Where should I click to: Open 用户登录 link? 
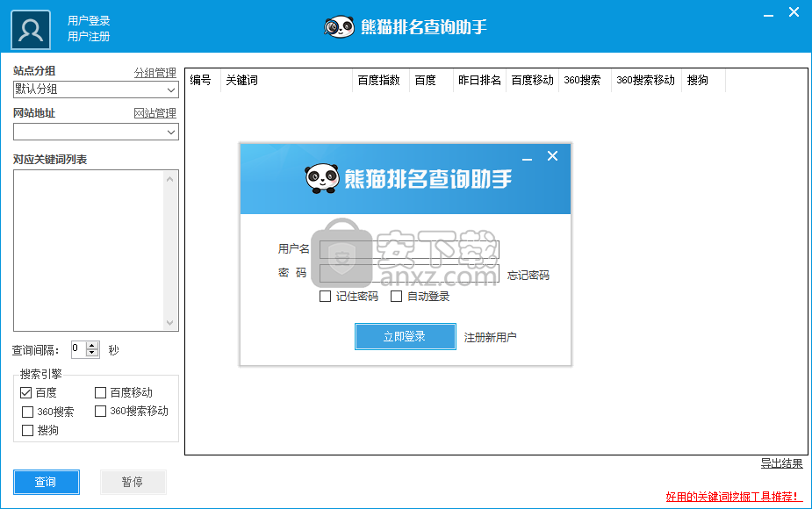click(x=89, y=21)
